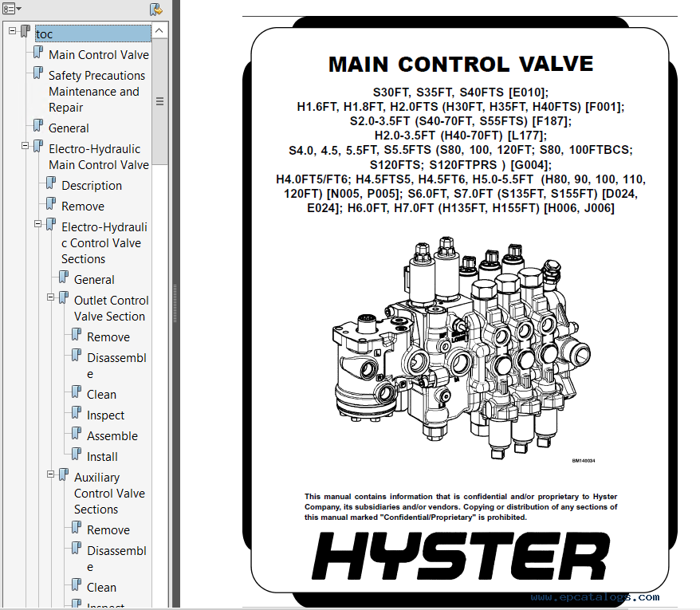This screenshot has width=700, height=610.
Task: Click bookmark icon of Outlet Control Valve Section
Action: [64, 298]
